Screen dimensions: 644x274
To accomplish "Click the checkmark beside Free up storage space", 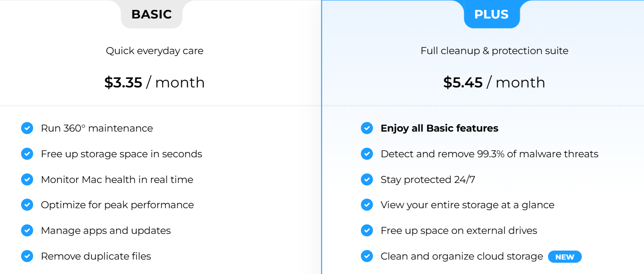I will (x=27, y=154).
